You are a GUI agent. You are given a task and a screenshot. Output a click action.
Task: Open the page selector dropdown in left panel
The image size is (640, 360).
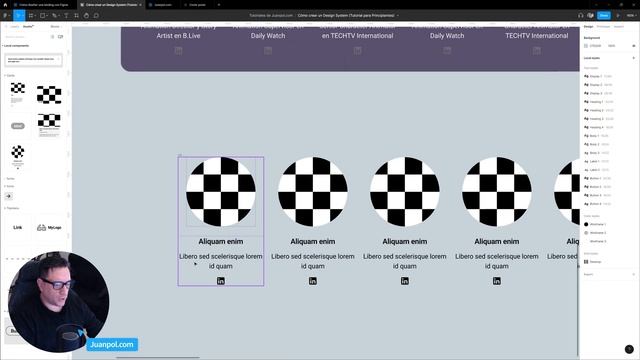click(x=55, y=27)
